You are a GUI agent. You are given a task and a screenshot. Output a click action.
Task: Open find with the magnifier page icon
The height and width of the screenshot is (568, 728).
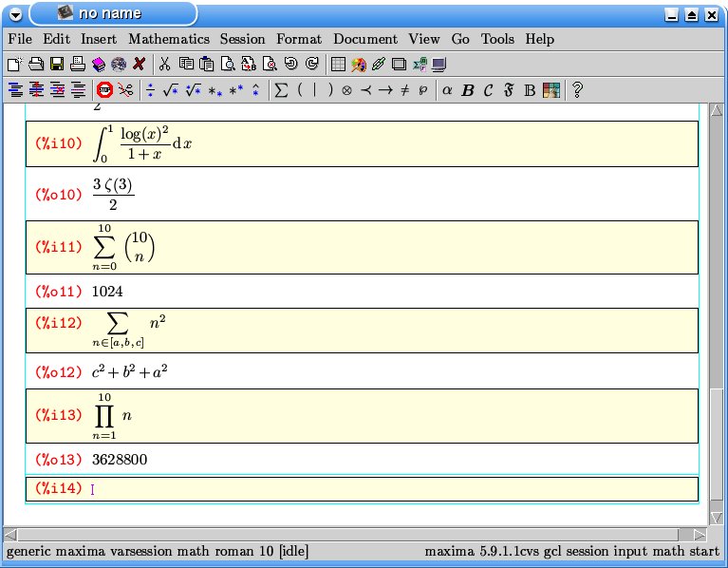pos(228,64)
